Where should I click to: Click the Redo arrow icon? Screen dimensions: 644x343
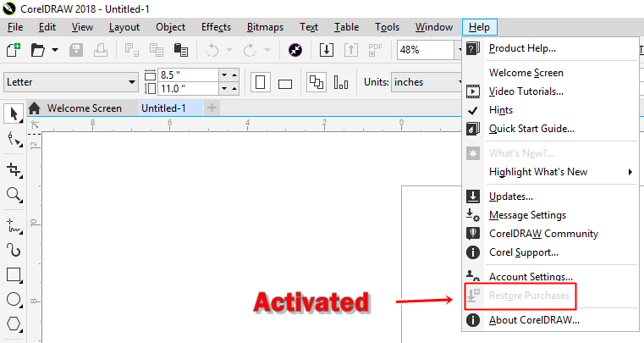coord(250,50)
